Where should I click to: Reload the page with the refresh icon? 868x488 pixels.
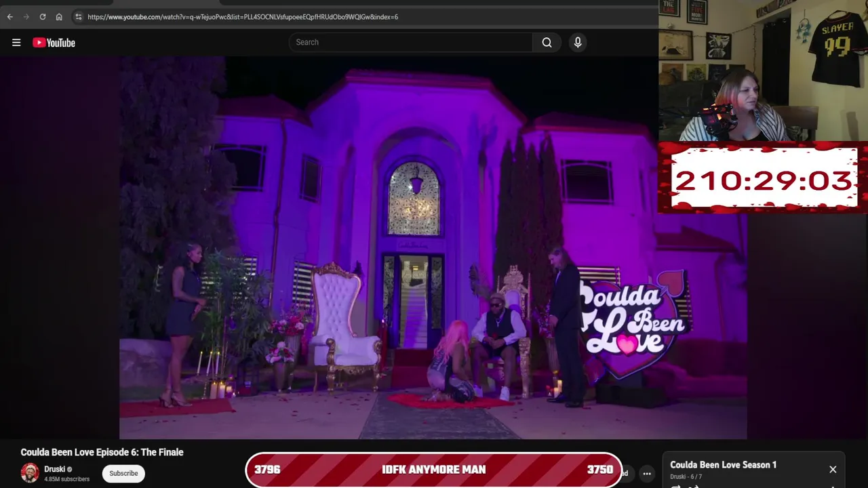[x=42, y=16]
